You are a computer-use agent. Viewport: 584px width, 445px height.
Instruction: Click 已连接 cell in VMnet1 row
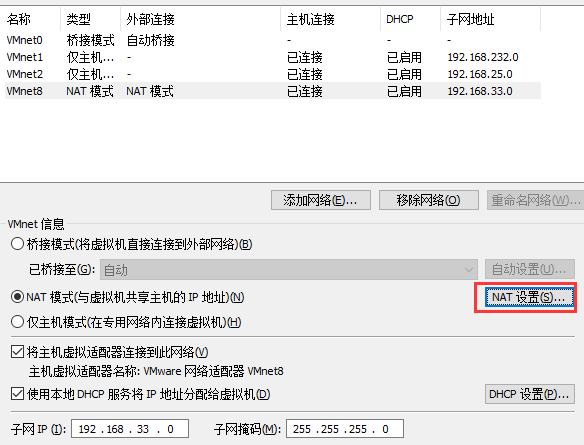click(x=305, y=57)
